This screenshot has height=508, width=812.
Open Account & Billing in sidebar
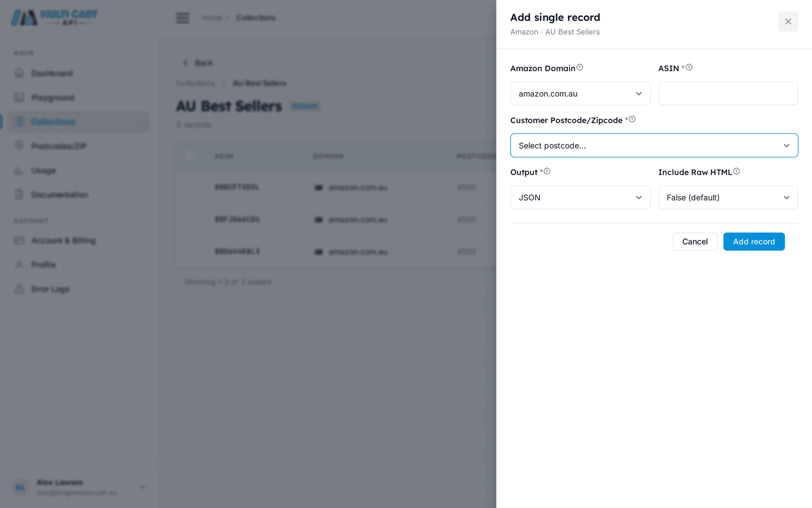(x=79, y=240)
